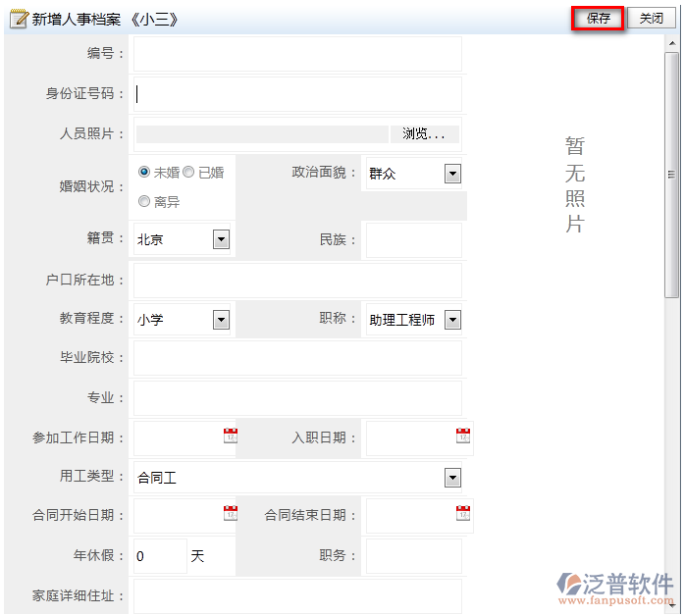This screenshot has width=684, height=616.
Task: Click the 暂无照片 photo placeholder
Action: [574, 184]
